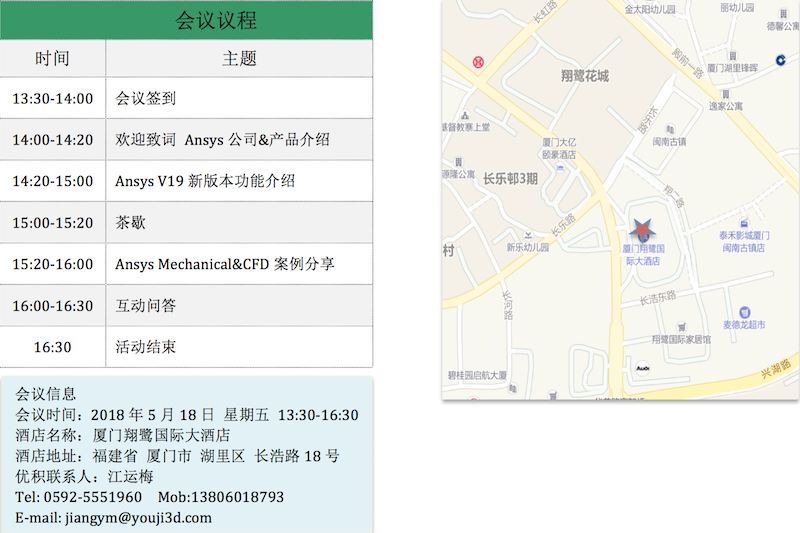Click Ansys Mechanical&CFD 案例分享 cell

239,264
